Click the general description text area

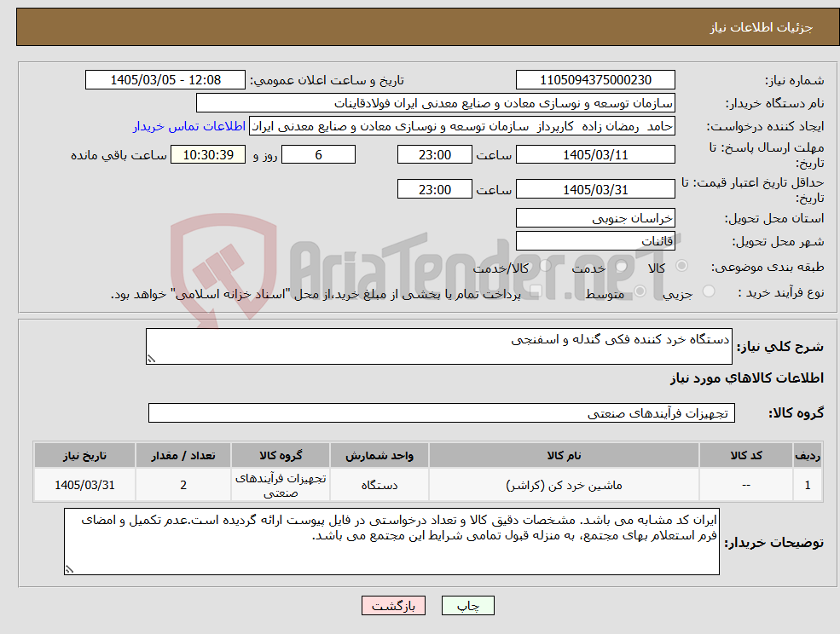tap(438, 347)
